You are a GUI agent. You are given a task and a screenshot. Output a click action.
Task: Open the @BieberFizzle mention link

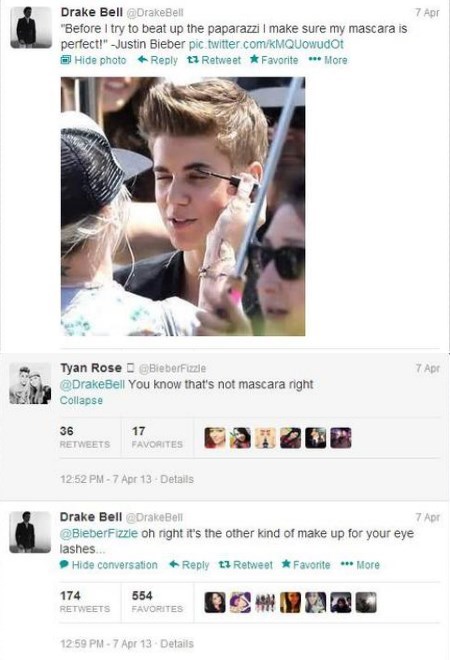[99, 534]
